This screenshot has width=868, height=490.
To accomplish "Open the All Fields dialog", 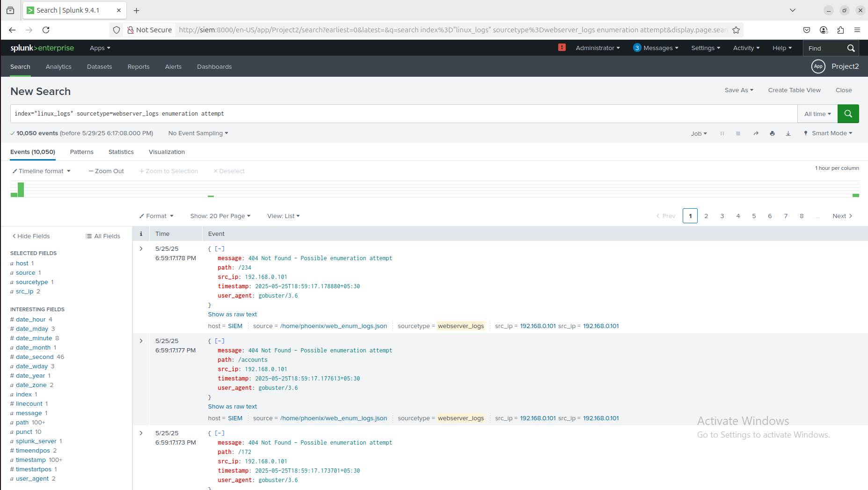I will point(103,236).
